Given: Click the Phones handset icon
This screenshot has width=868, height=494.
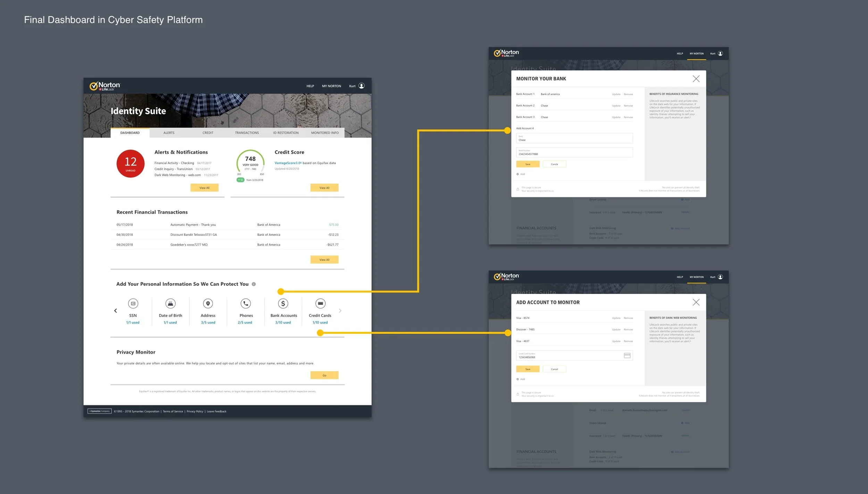Looking at the screenshot, I should click(246, 304).
